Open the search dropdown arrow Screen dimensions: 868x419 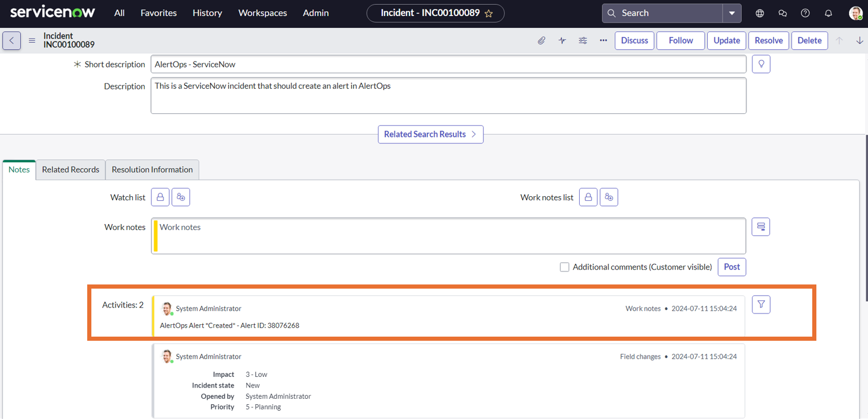(732, 12)
